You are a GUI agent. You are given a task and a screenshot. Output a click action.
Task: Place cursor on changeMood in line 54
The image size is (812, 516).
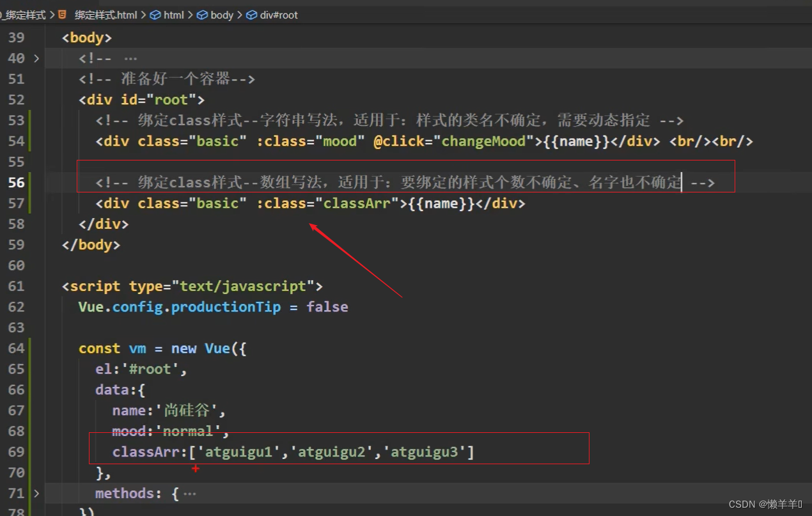tap(484, 141)
